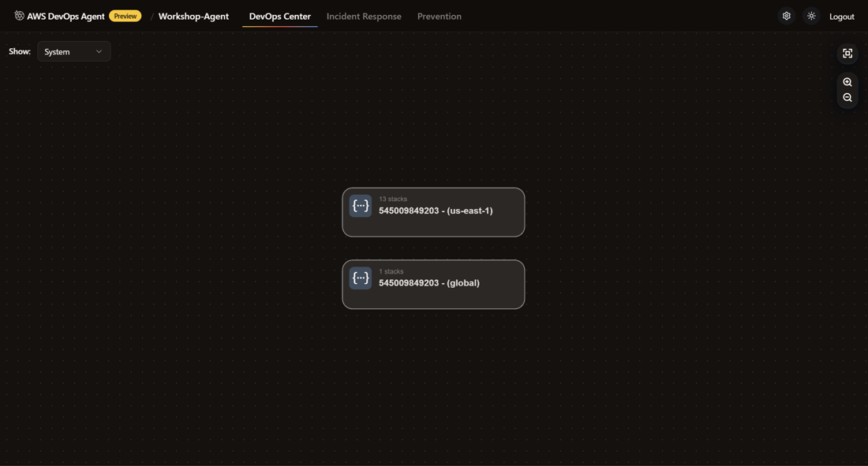Open the Show dropdown currently set to System
Screen dimensions: 868x466
tap(73, 50)
